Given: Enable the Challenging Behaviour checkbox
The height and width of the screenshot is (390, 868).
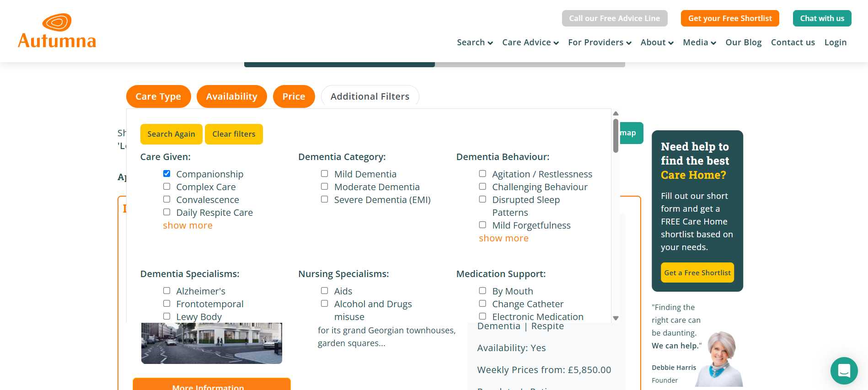Looking at the screenshot, I should (x=482, y=187).
